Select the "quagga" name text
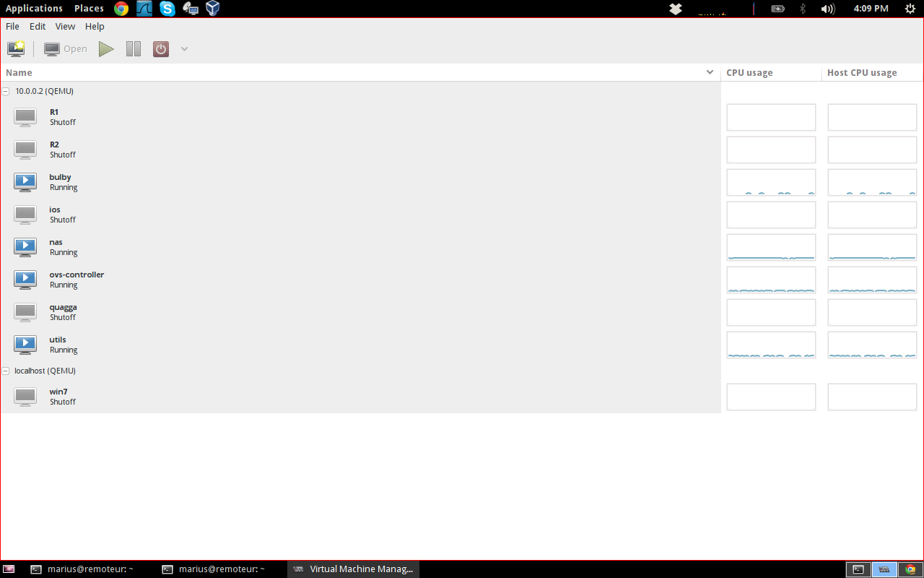Image resolution: width=924 pixels, height=578 pixels. click(63, 307)
